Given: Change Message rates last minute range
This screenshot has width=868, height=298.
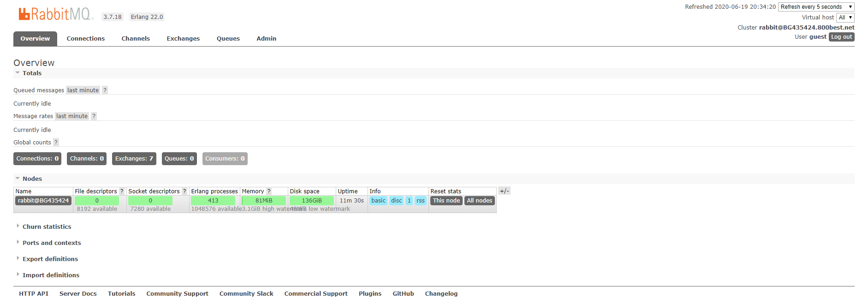Looking at the screenshot, I should point(72,116).
